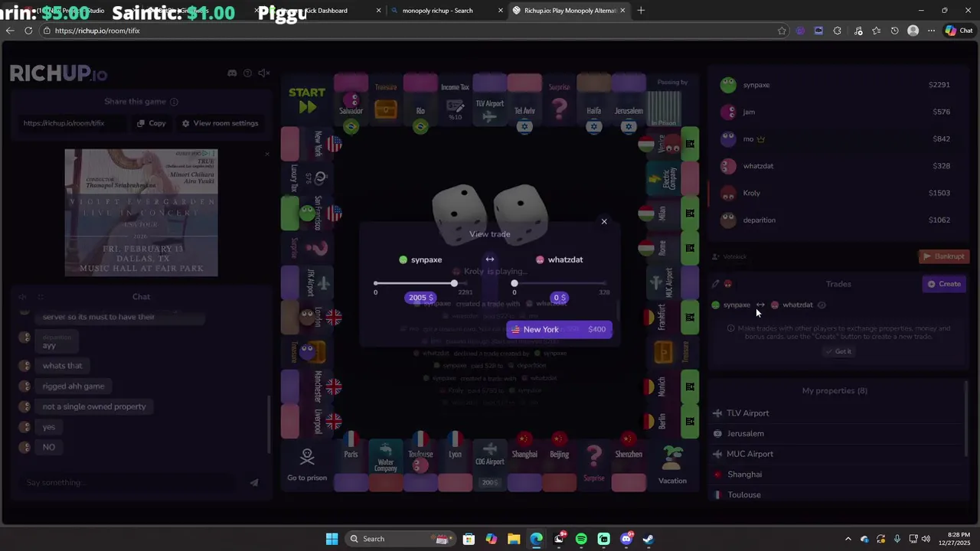This screenshot has width=980, height=551.
Task: Open TLV Airport in My properties
Action: 835,413
